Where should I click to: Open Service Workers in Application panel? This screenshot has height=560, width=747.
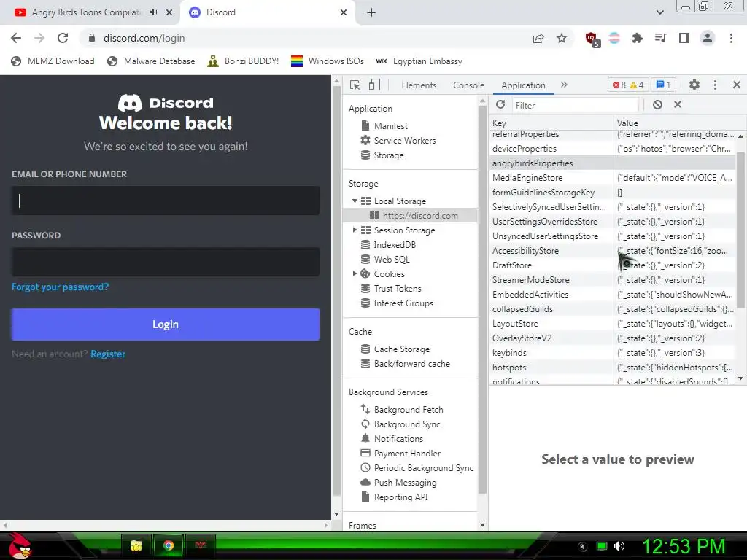(x=398, y=141)
